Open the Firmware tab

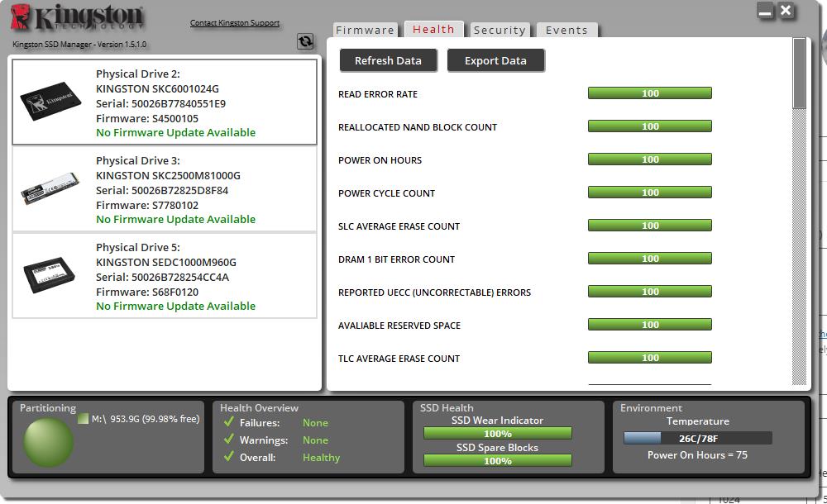pos(365,31)
